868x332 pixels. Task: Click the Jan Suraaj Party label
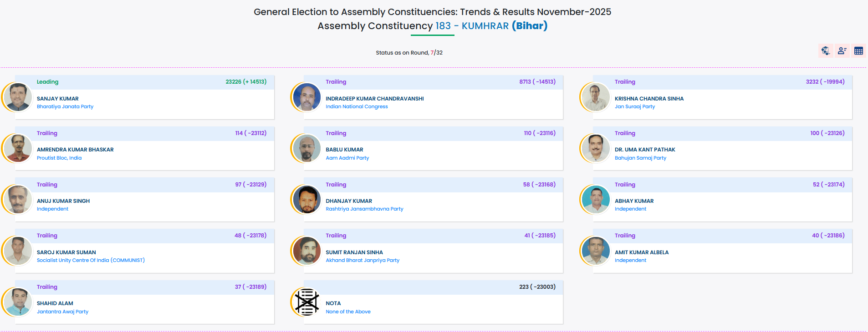[x=634, y=107]
